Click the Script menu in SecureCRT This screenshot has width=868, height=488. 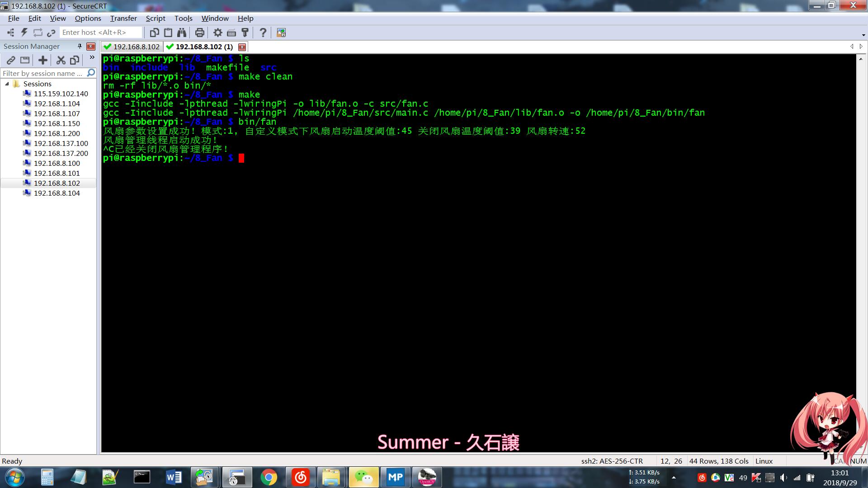pos(155,18)
